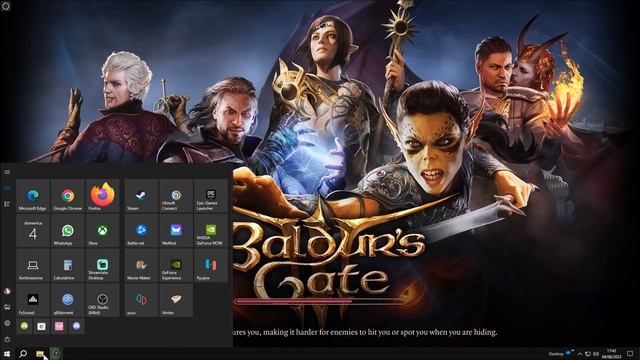This screenshot has width=640, height=360.
Task: Open the FxSound tile
Action: pyautogui.click(x=33, y=300)
